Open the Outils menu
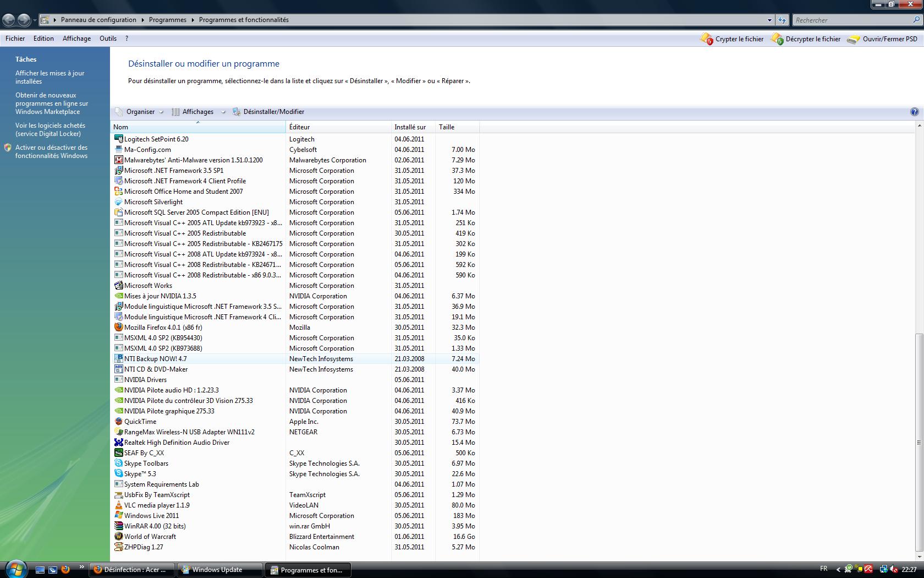This screenshot has width=924, height=578. pyautogui.click(x=108, y=39)
